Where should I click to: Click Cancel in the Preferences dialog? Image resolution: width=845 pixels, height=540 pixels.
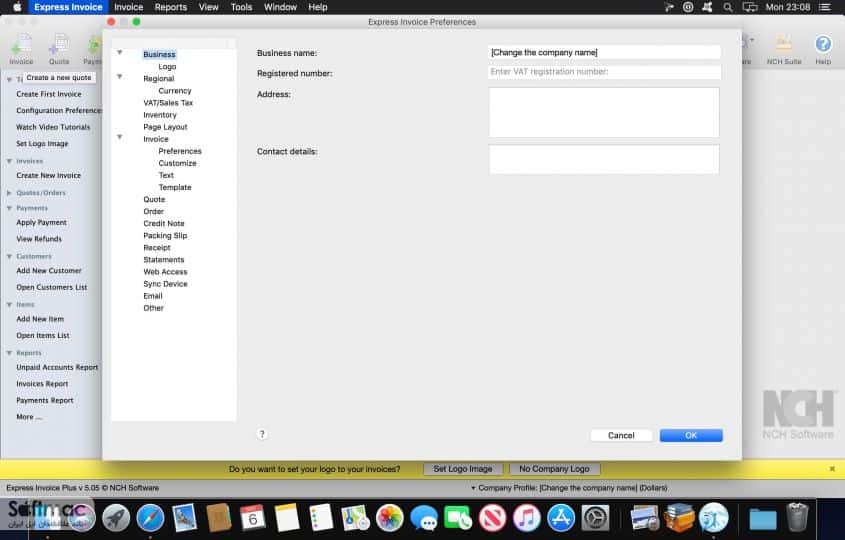[621, 435]
